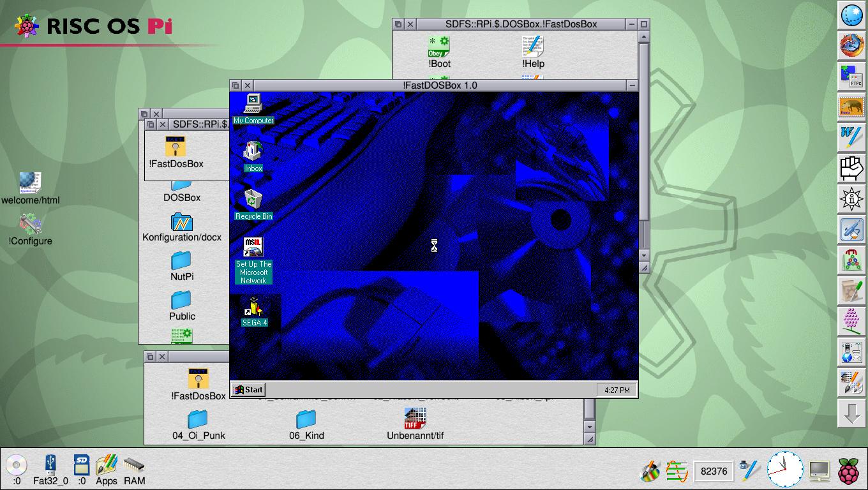
Task: Launch Set Up The Microsoft Network shortcut
Action: pyautogui.click(x=253, y=248)
